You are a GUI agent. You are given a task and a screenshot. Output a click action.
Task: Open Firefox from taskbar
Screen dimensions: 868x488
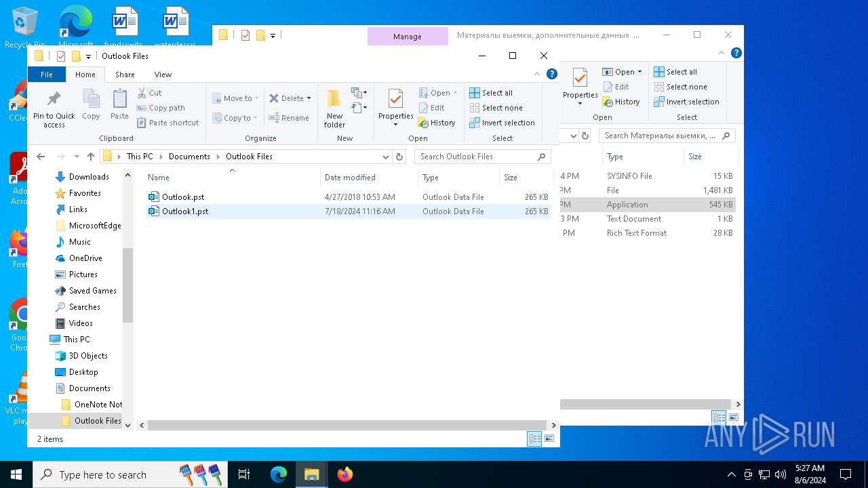(x=345, y=474)
